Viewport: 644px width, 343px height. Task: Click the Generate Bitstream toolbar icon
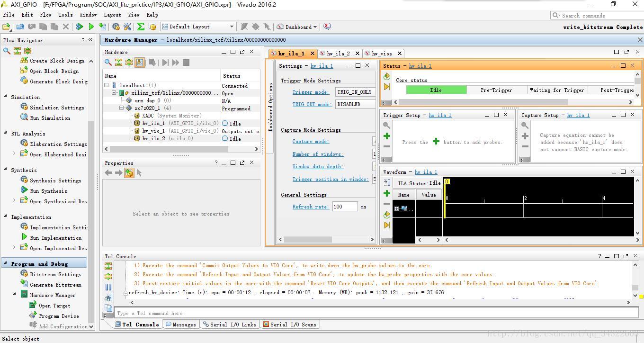tap(102, 27)
